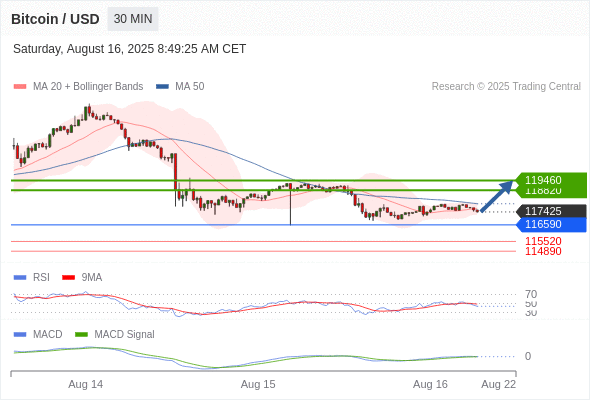Click the Aug 22 date axis label
Image resolution: width=590 pixels, height=400 pixels.
(499, 384)
